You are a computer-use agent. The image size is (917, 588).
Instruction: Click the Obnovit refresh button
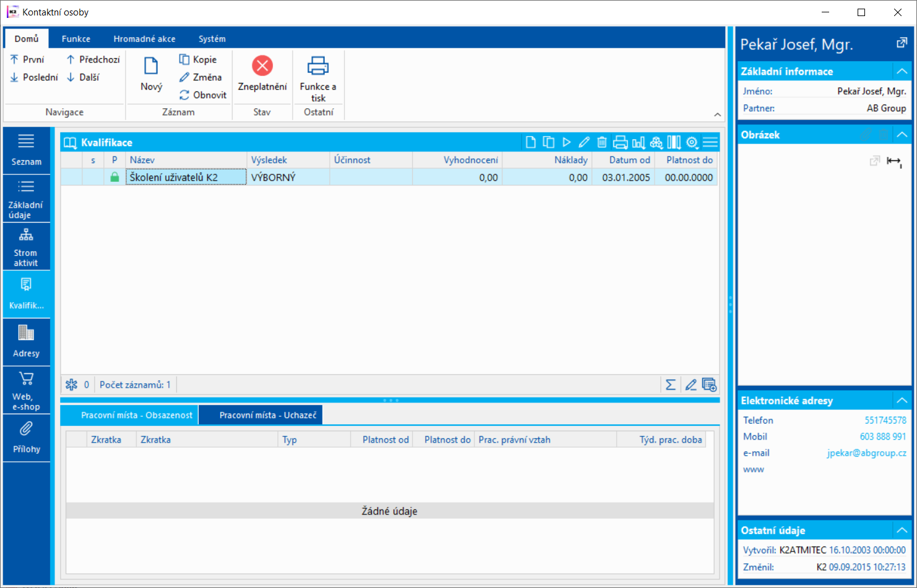[203, 95]
